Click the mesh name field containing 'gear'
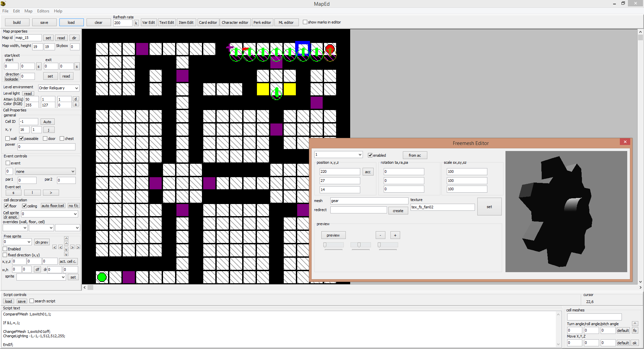 (369, 201)
